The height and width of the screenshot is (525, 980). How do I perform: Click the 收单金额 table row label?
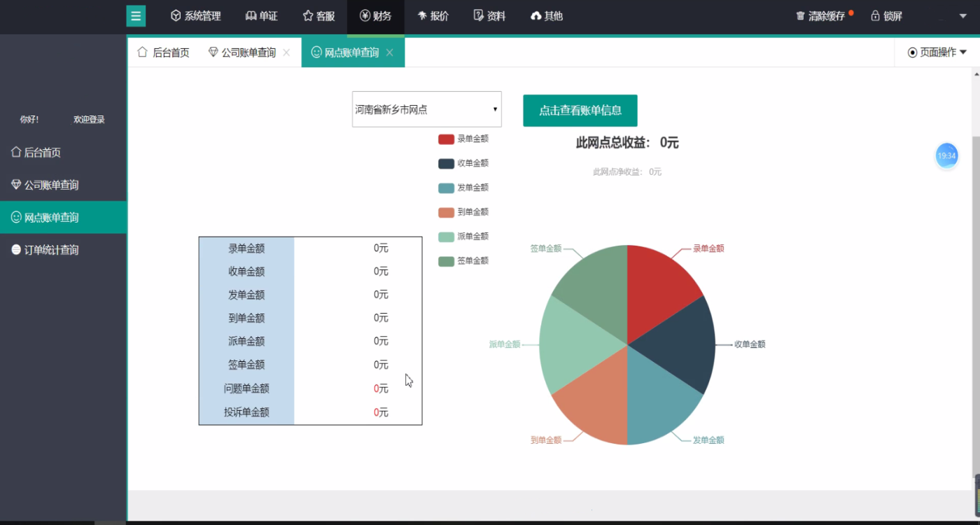tap(246, 271)
